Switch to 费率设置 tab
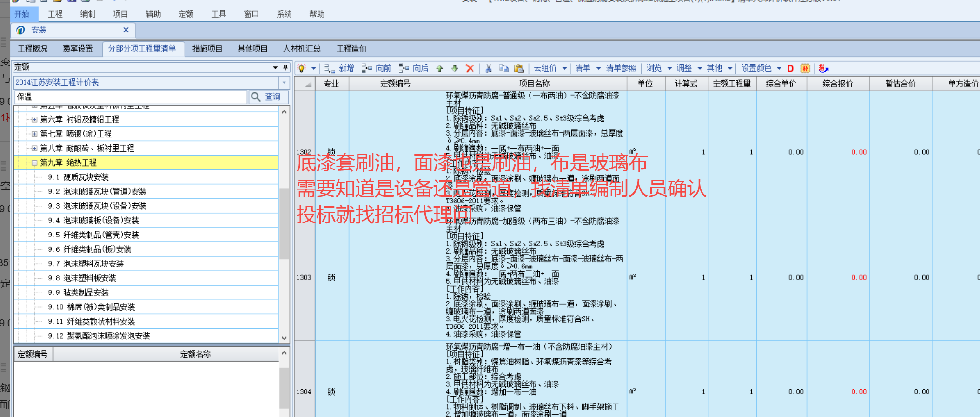 [78, 49]
